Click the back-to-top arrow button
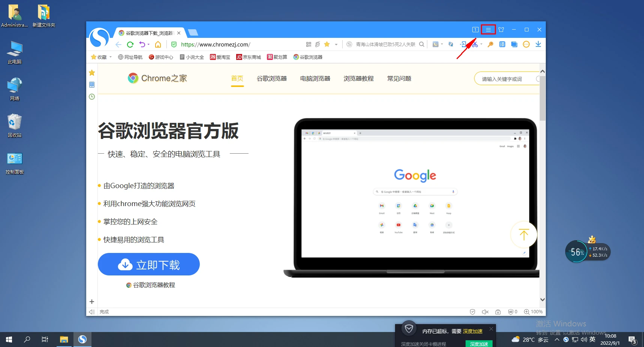This screenshot has width=644, height=347. tap(524, 235)
